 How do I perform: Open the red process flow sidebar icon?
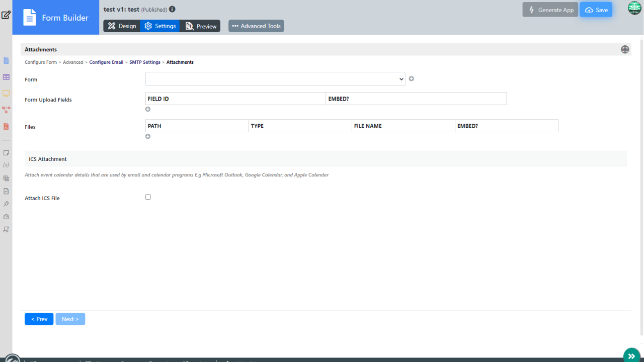6,109
